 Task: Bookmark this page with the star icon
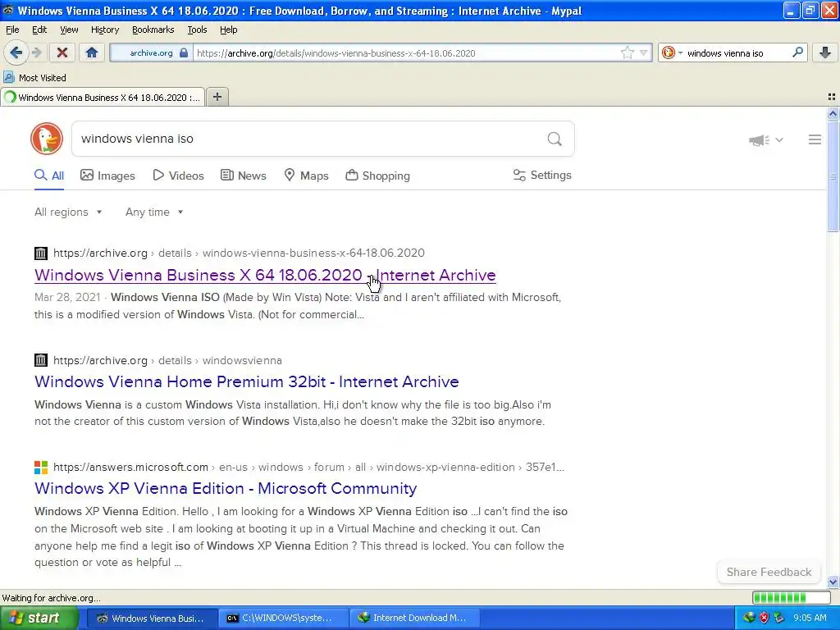[627, 53]
